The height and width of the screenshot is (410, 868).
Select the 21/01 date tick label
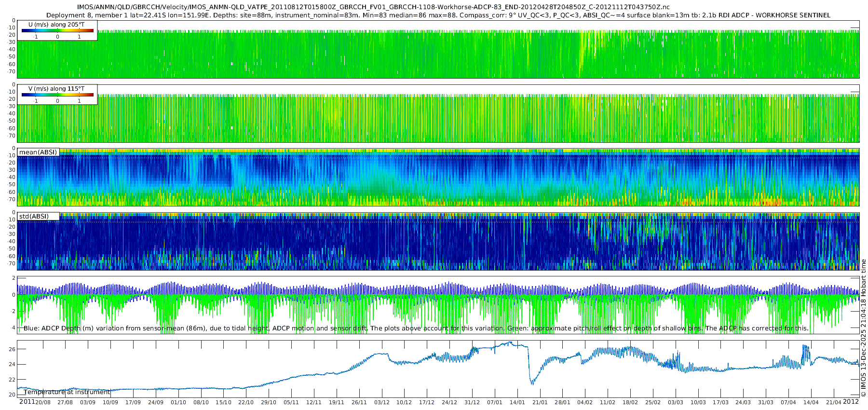540,402
